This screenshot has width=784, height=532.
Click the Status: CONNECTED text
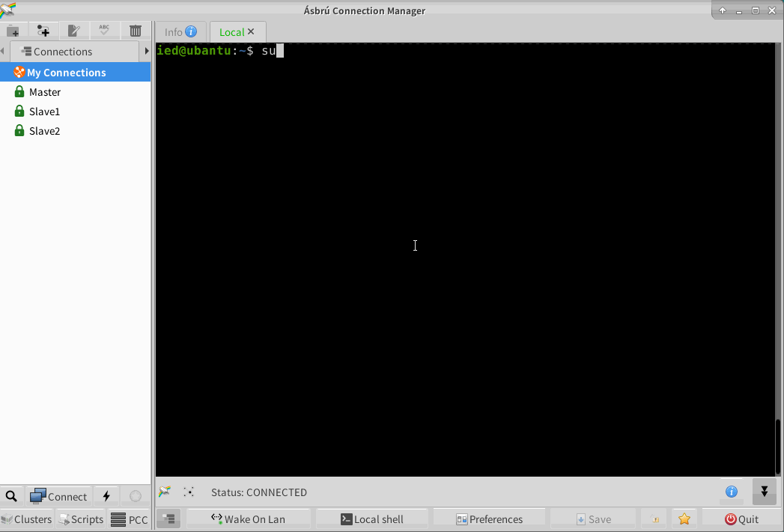coord(259,492)
